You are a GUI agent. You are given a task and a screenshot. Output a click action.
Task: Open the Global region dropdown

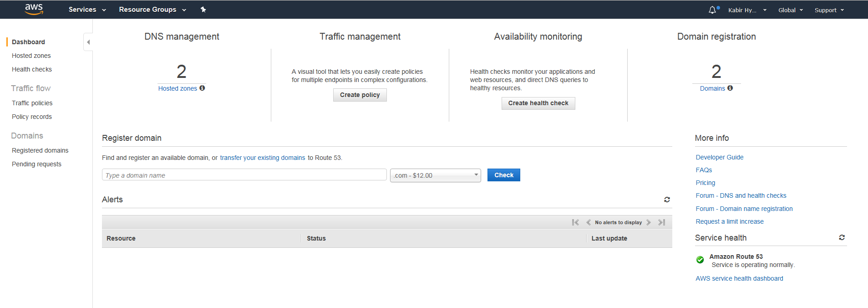coord(791,10)
